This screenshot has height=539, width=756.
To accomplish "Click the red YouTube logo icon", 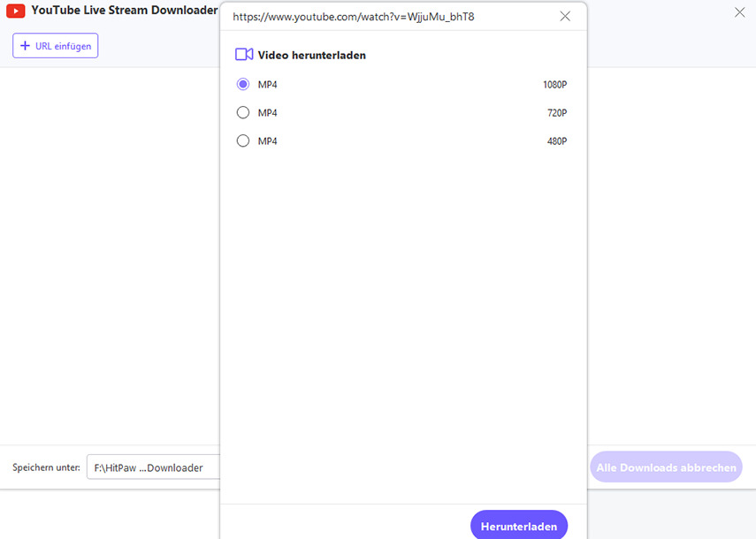I will coord(15,11).
